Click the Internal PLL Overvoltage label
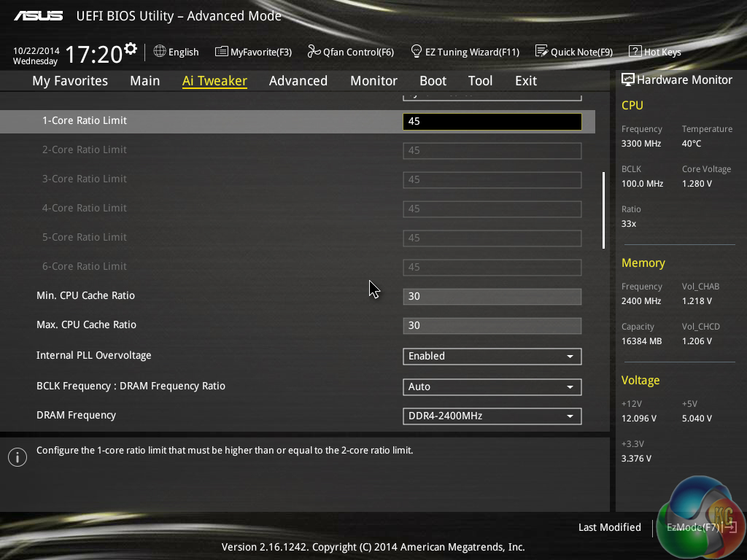747x560 pixels. point(94,355)
